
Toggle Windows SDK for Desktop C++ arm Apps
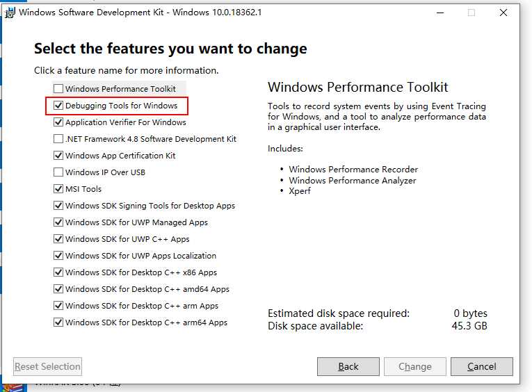[58, 306]
